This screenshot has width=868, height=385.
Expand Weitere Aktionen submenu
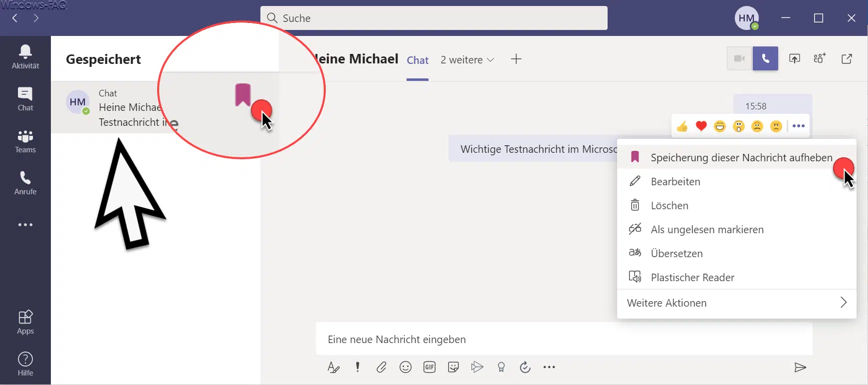pos(736,303)
